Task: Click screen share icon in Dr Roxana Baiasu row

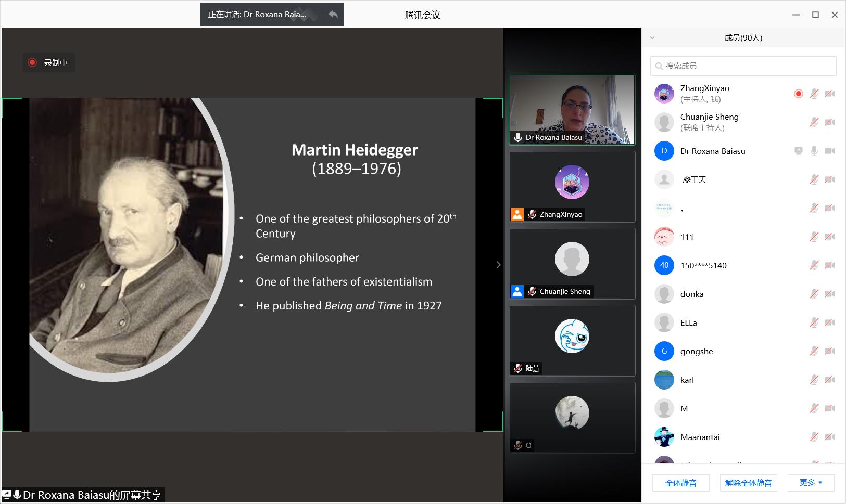Action: (798, 151)
